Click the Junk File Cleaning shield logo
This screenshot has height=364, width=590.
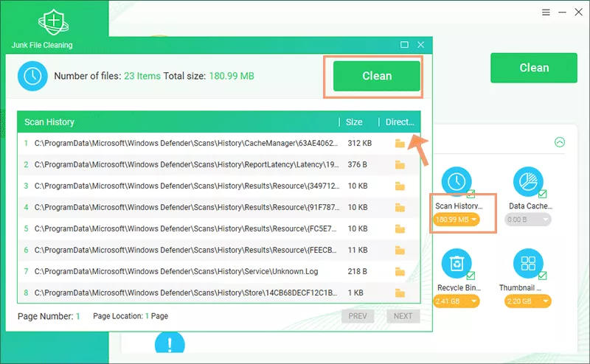pos(53,23)
